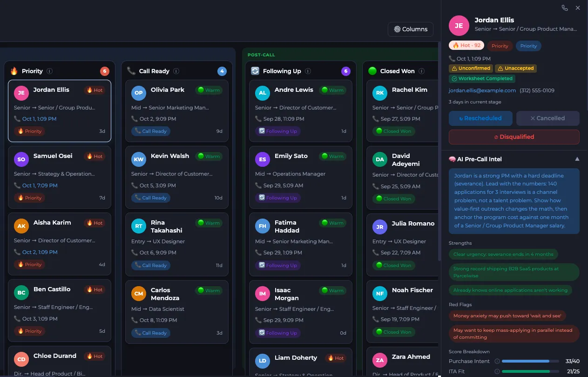Image resolution: width=588 pixels, height=377 pixels.
Task: Click Olivia Park's Warm tag
Action: point(209,90)
